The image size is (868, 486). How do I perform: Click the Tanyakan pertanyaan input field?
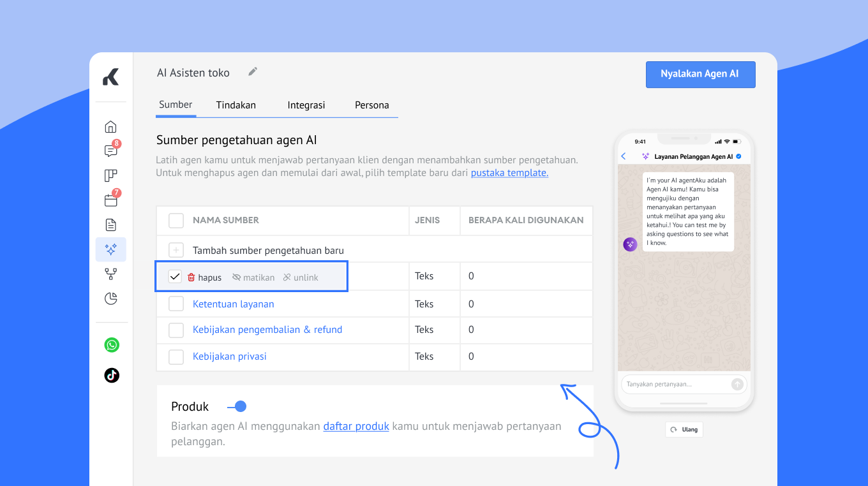point(675,384)
